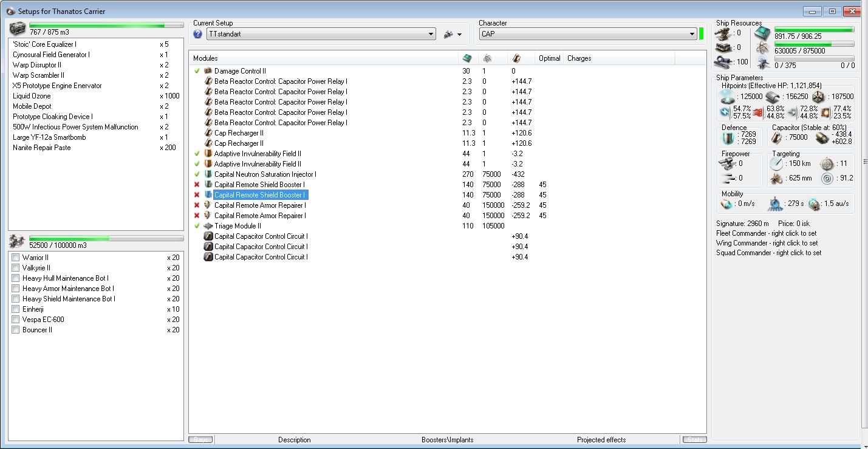This screenshot has width=868, height=449.
Task: Enable Heavy Shield Maintenance Bot I checkbox
Action: click(x=16, y=299)
